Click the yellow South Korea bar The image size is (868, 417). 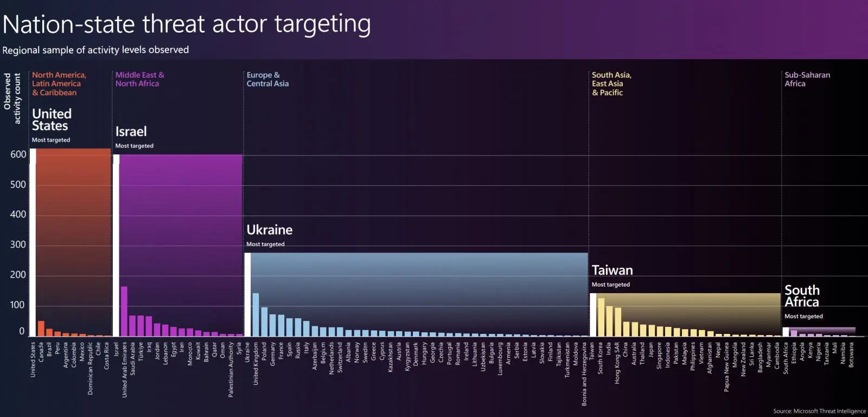(x=601, y=317)
